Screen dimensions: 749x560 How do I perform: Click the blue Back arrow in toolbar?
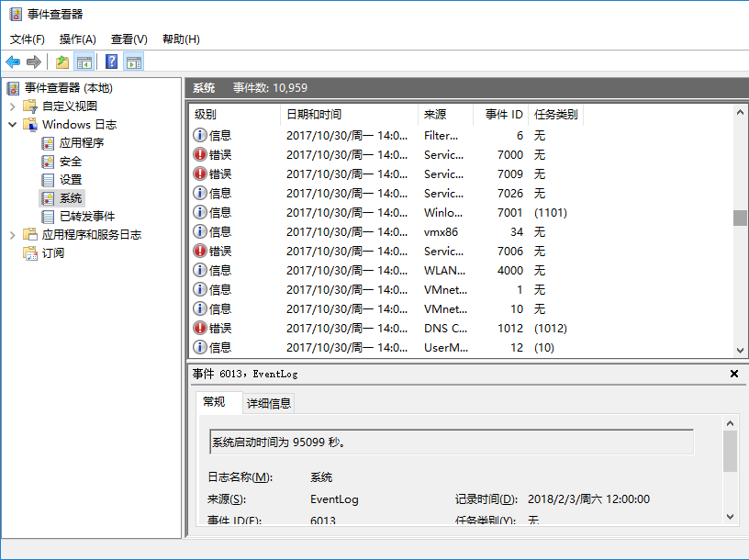[x=13, y=62]
